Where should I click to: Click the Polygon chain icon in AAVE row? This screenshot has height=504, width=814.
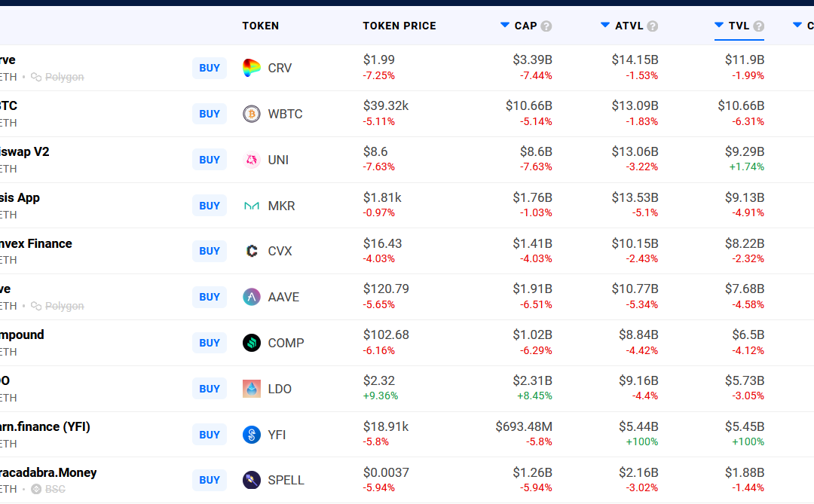[36, 306]
